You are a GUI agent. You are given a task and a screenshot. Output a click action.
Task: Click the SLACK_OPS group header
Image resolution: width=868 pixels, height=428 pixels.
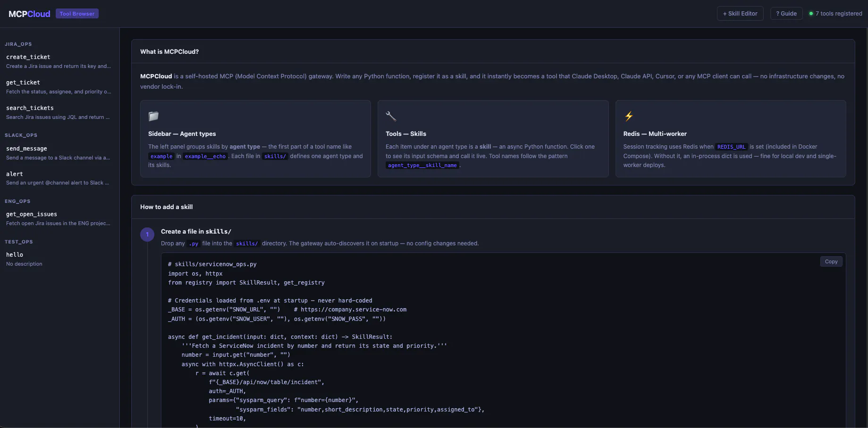coord(21,135)
